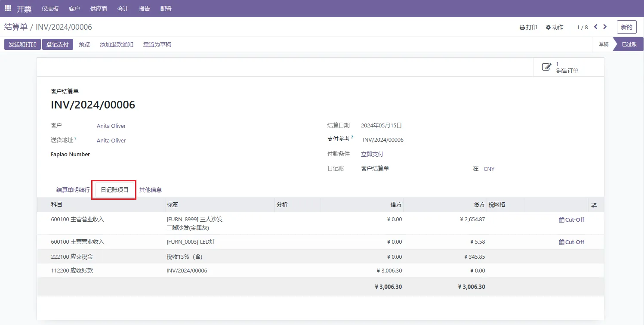Open 立即支付 payment term link
The width and height of the screenshot is (644, 325).
pos(372,154)
